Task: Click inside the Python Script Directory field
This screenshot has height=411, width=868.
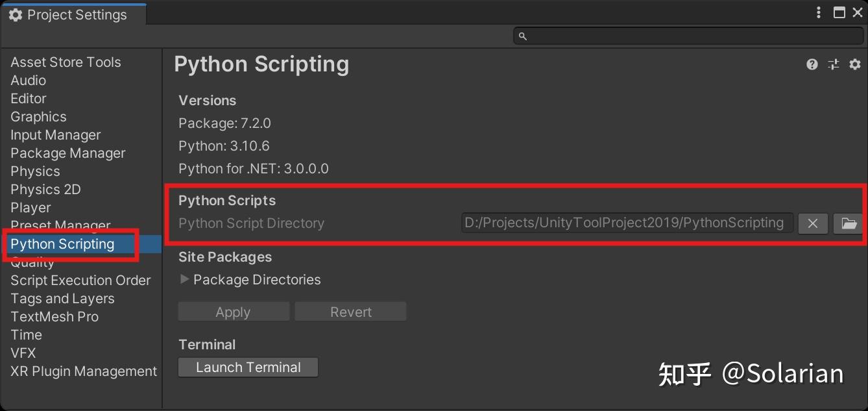Action: click(x=626, y=223)
